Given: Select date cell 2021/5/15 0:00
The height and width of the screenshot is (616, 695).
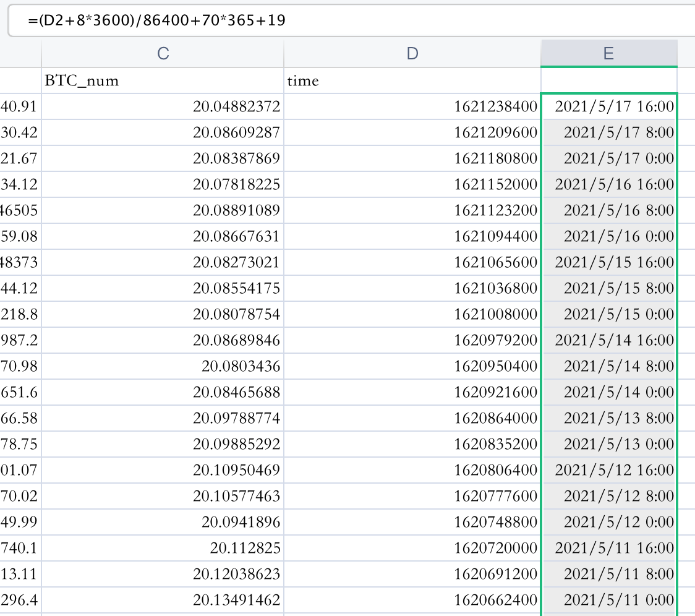Looking at the screenshot, I should (x=609, y=314).
